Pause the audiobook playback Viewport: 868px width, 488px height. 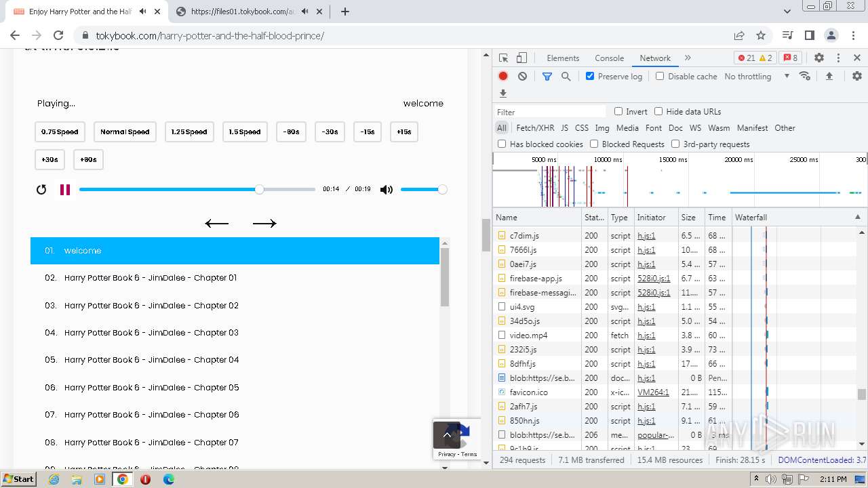pyautogui.click(x=65, y=190)
